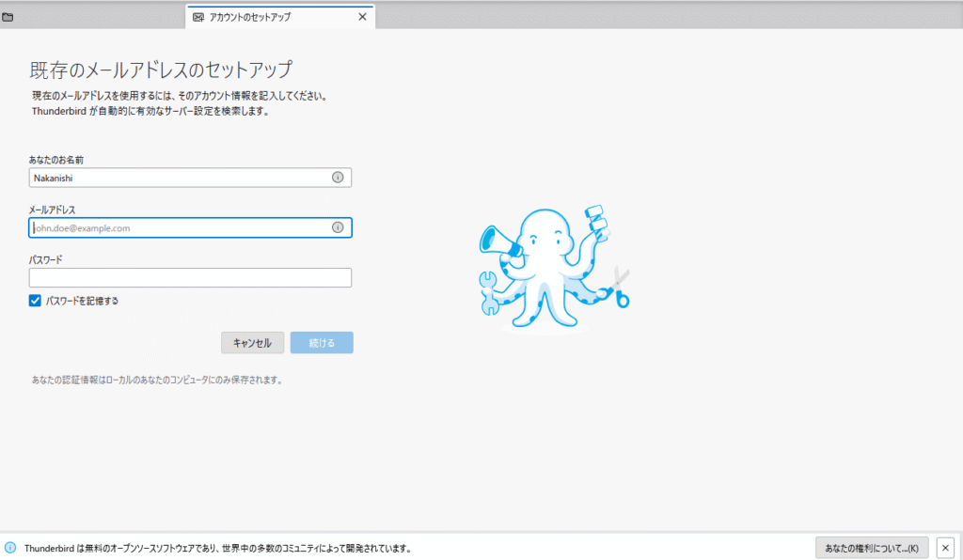The image size is (963, 560).
Task: Dismiss the Thunderbird notification bar
Action: [945, 548]
